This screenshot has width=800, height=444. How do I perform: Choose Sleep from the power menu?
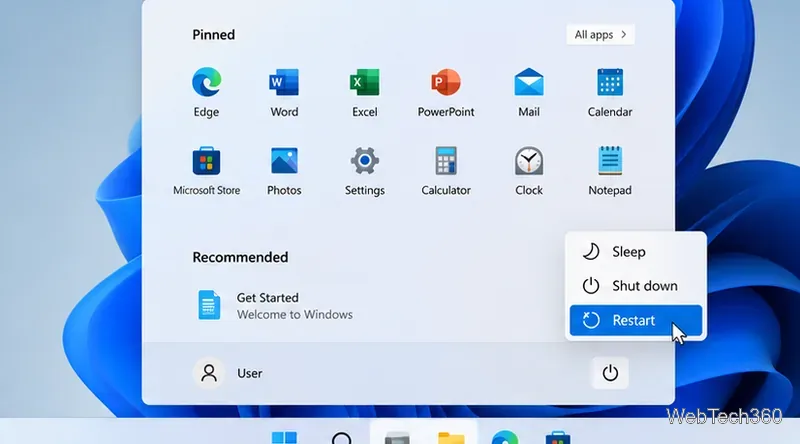click(636, 252)
